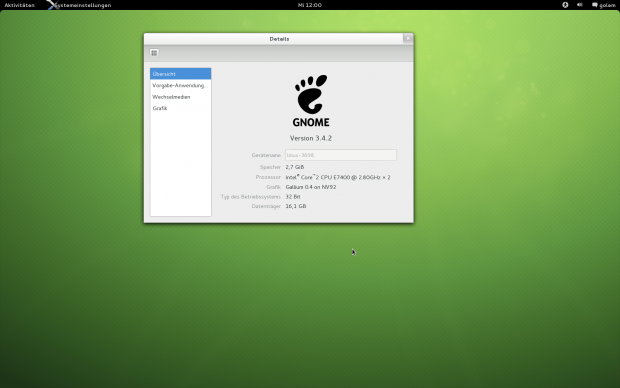Click the Version 3.4.2 text
This screenshot has width=620, height=388.
[x=311, y=138]
